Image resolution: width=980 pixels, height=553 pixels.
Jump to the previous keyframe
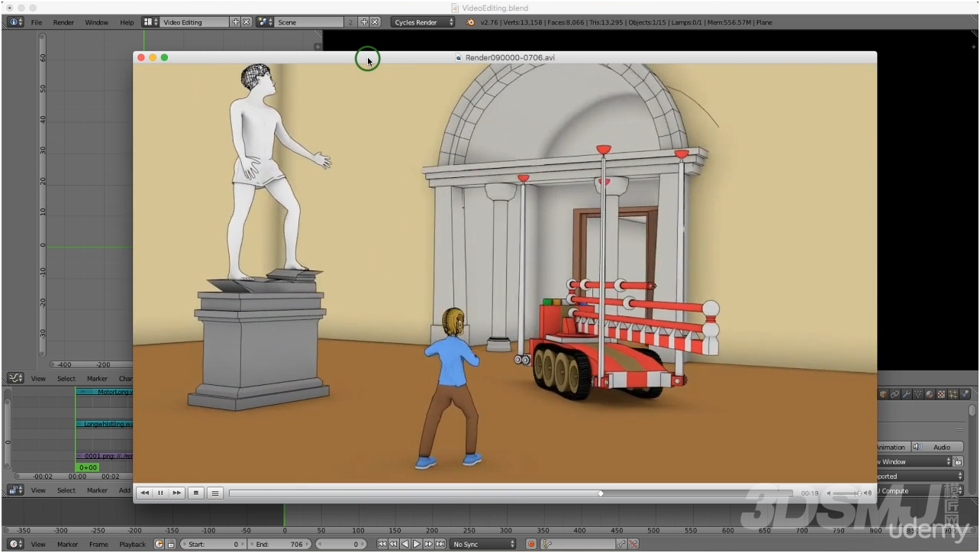[393, 544]
